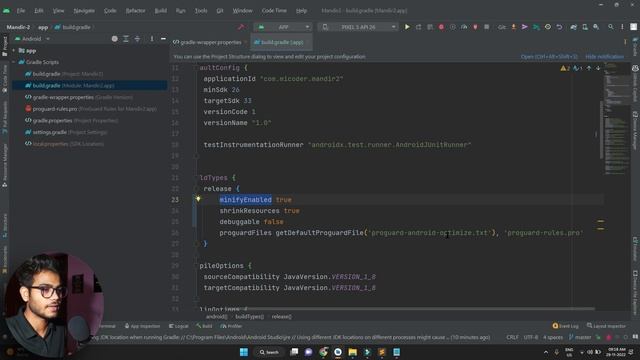Open the Build tool window
The height and width of the screenshot is (360, 640).
click(204, 326)
